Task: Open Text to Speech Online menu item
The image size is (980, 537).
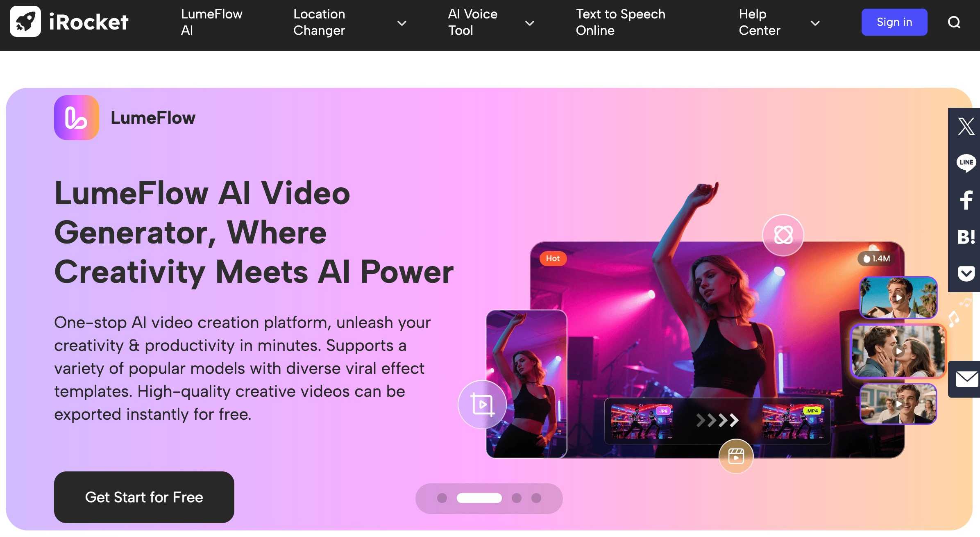Action: (620, 22)
